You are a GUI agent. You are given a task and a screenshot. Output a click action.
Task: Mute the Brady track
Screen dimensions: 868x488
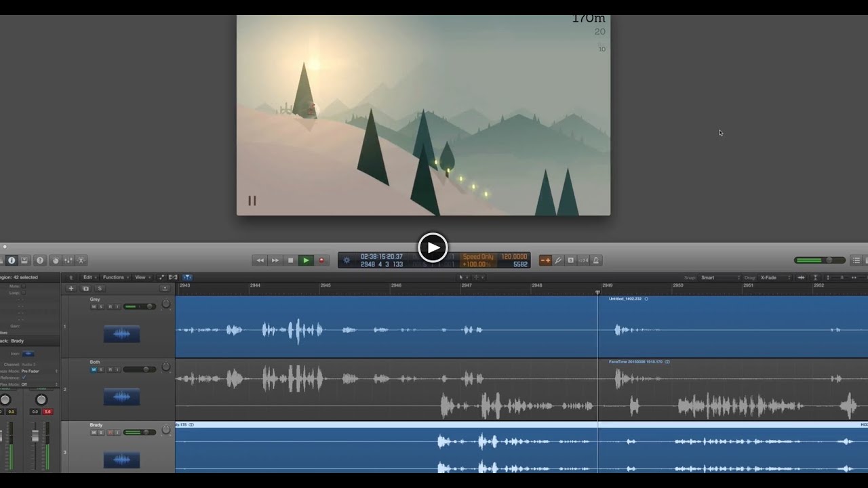tap(94, 432)
